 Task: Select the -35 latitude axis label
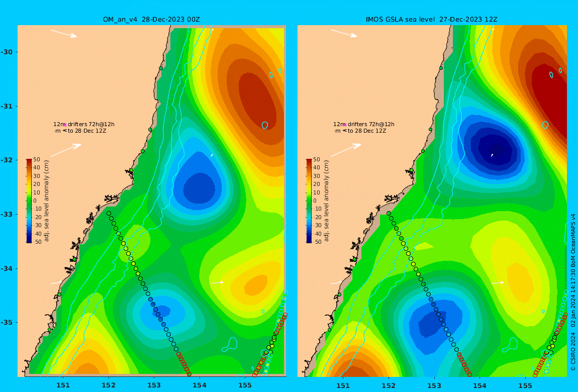coord(7,322)
